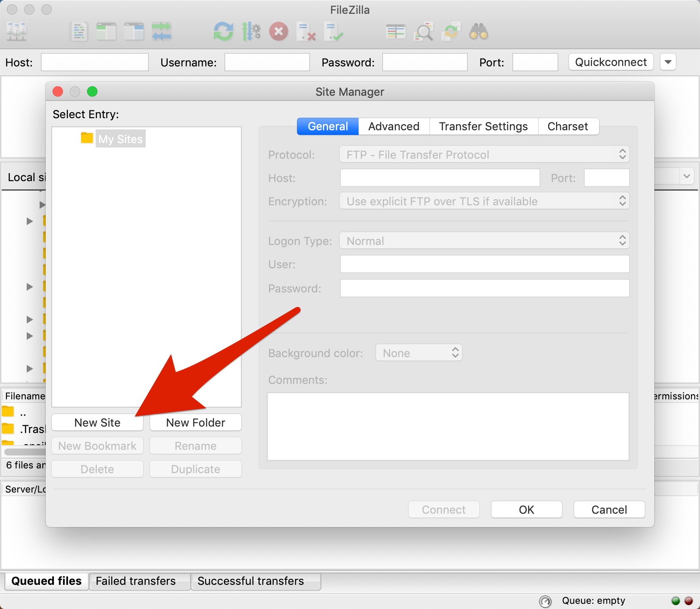The height and width of the screenshot is (609, 700).
Task: Click the refresh file lists icon
Action: pos(223,31)
